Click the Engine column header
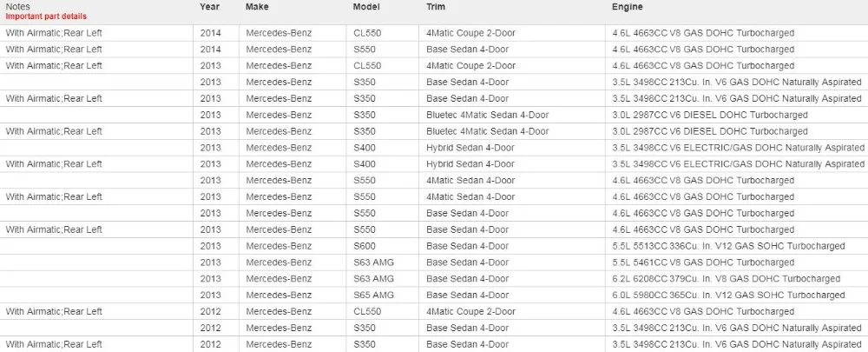Image resolution: width=868 pixels, height=352 pixels. (628, 7)
